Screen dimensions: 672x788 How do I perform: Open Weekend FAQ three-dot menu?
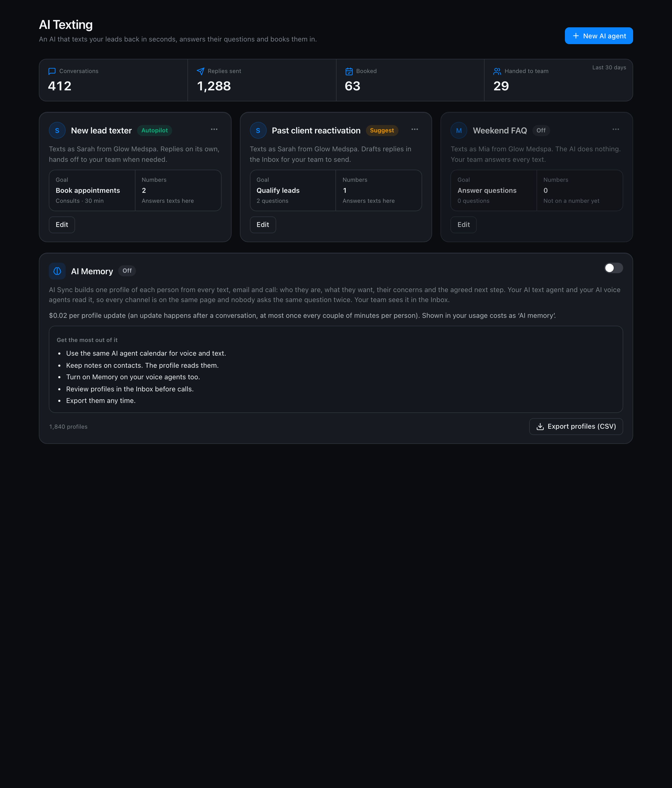pyautogui.click(x=616, y=129)
